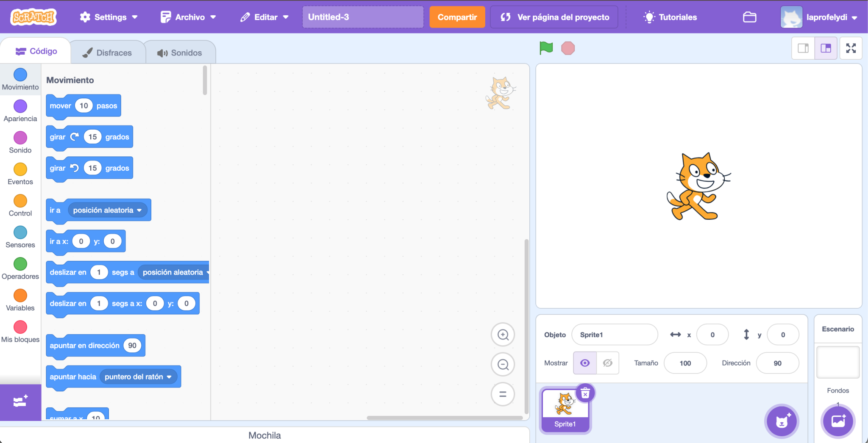Delete Sprite1 using the trash icon
868x443 pixels.
585,394
